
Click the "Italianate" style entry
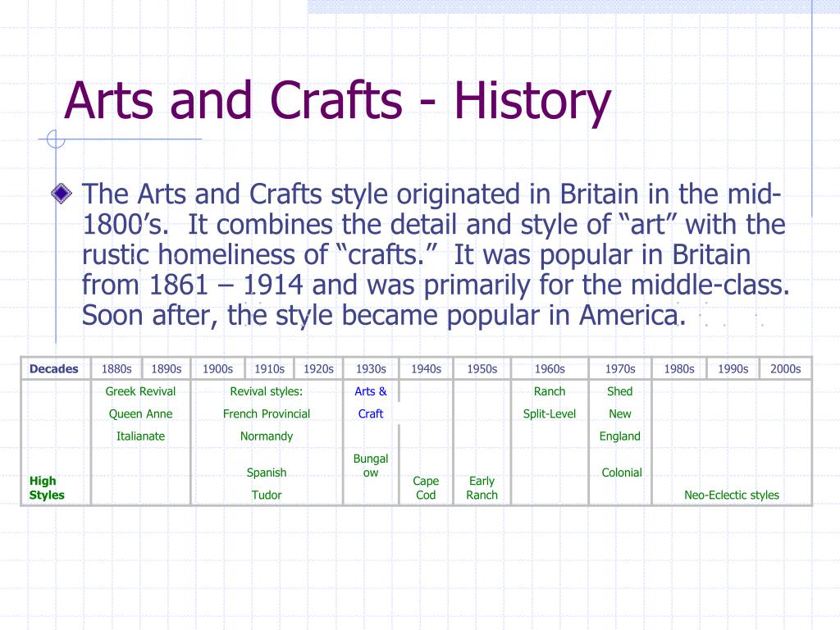(x=140, y=436)
